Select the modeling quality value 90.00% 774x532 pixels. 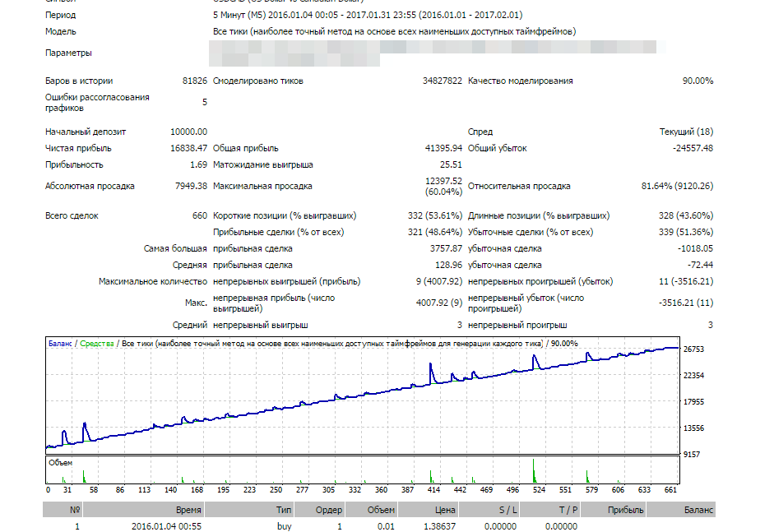[698, 81]
